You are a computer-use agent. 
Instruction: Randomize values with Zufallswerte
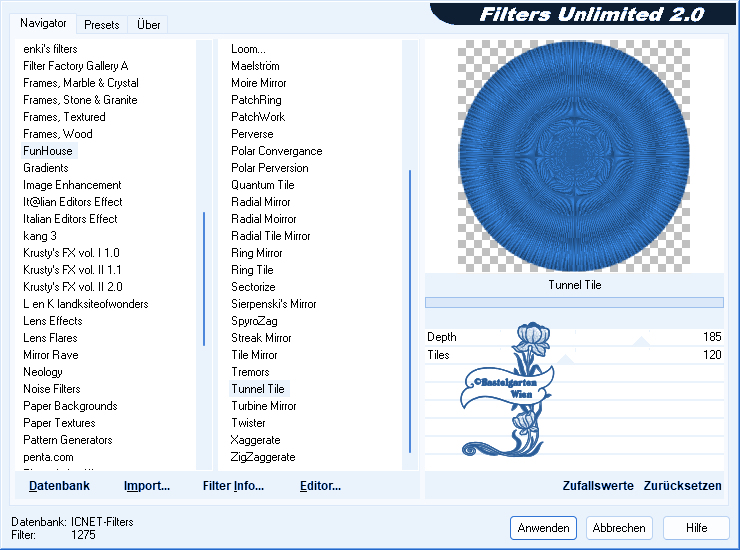point(598,486)
